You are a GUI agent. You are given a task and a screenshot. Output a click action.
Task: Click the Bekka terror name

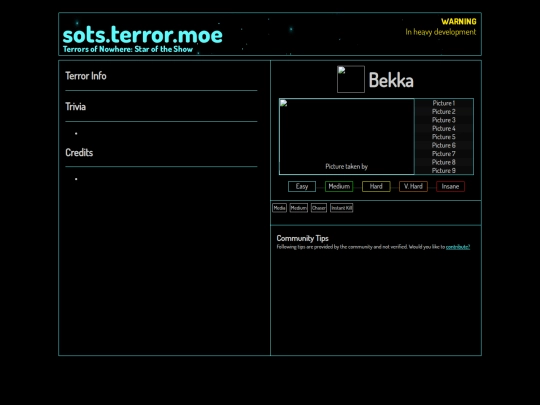point(391,80)
